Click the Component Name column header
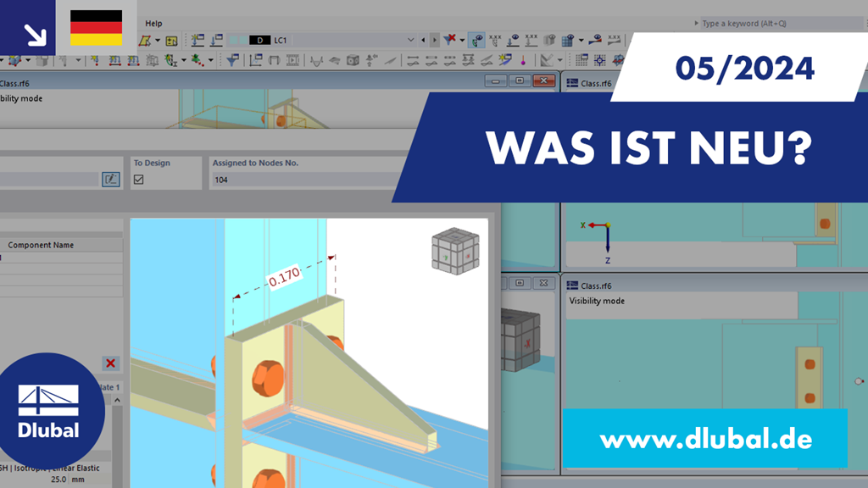Viewport: 868px width, 488px height. click(x=41, y=245)
